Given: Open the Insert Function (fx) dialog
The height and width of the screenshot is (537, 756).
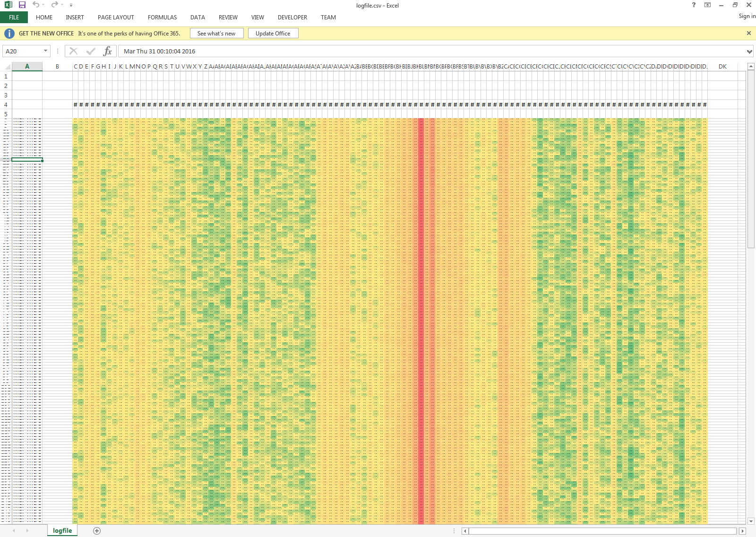Looking at the screenshot, I should [x=108, y=51].
